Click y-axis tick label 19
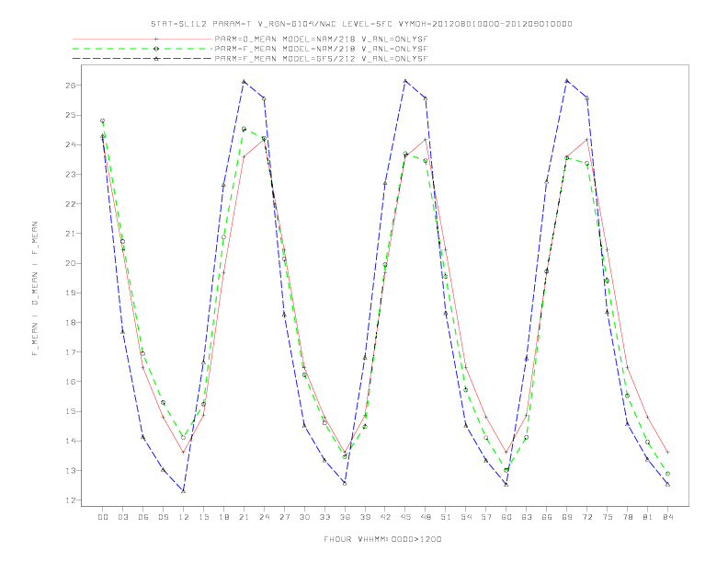This screenshot has height=563, width=728. tap(70, 293)
